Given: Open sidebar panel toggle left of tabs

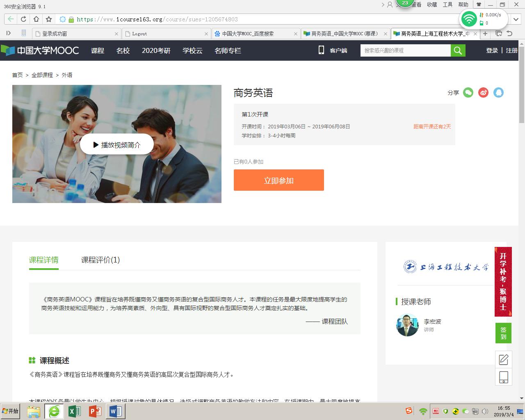Looking at the screenshot, I should click(9, 33).
